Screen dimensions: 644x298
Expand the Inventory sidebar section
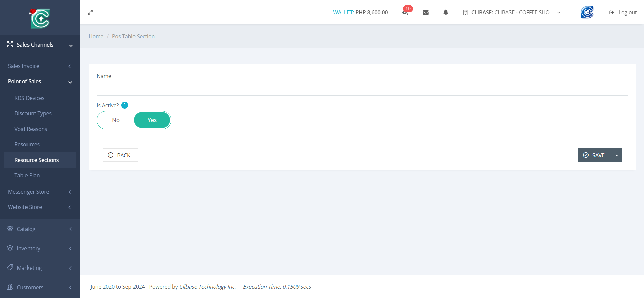[x=40, y=248]
